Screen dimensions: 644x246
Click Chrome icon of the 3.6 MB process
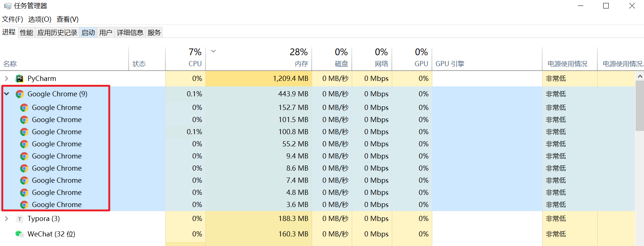[24, 205]
